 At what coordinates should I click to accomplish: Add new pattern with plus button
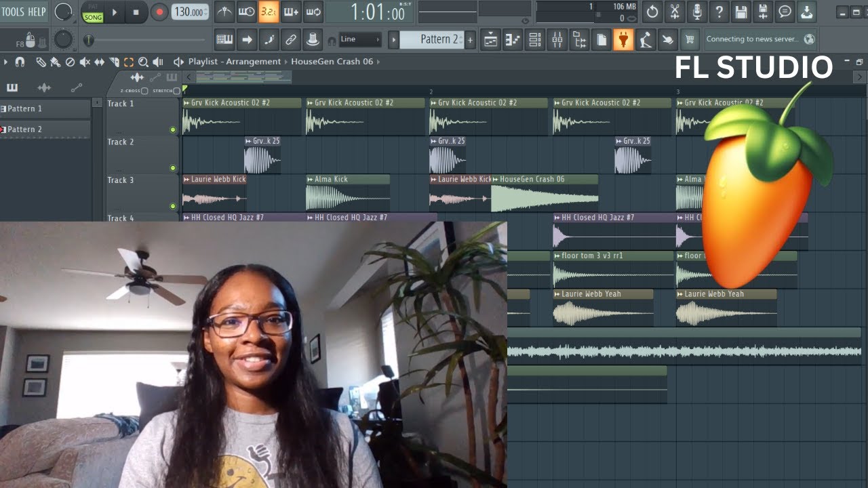coord(470,39)
